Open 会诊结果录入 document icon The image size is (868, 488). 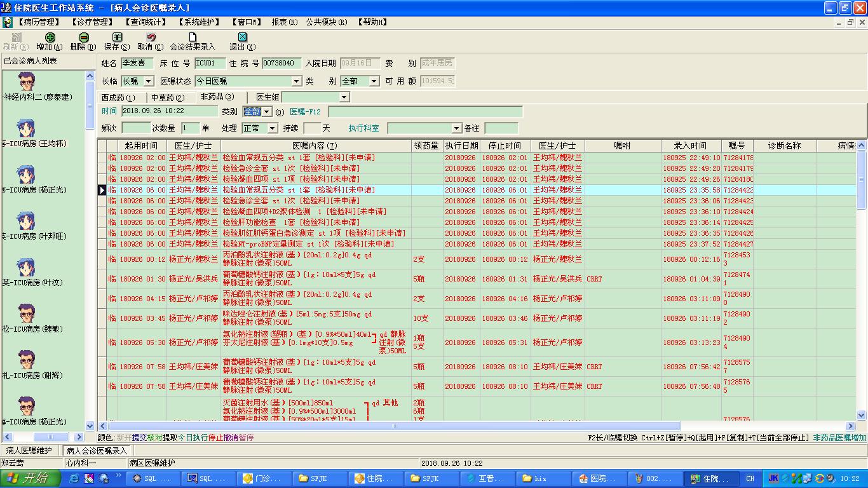(x=193, y=38)
